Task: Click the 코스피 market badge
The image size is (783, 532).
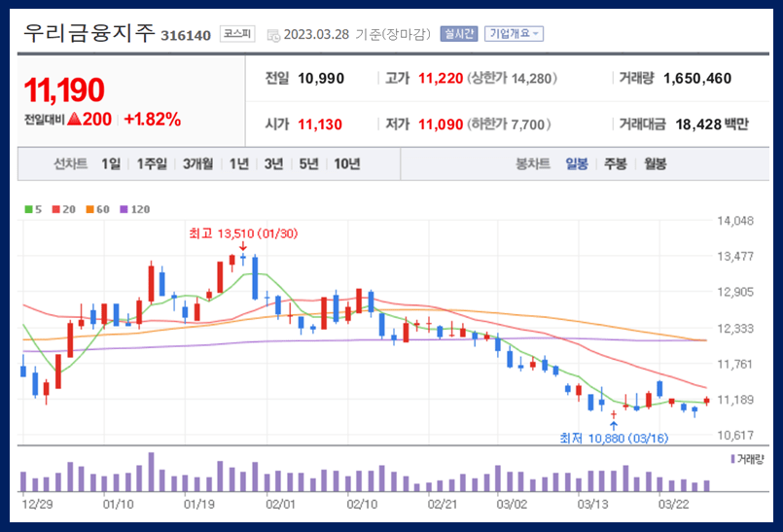Action: click(237, 34)
